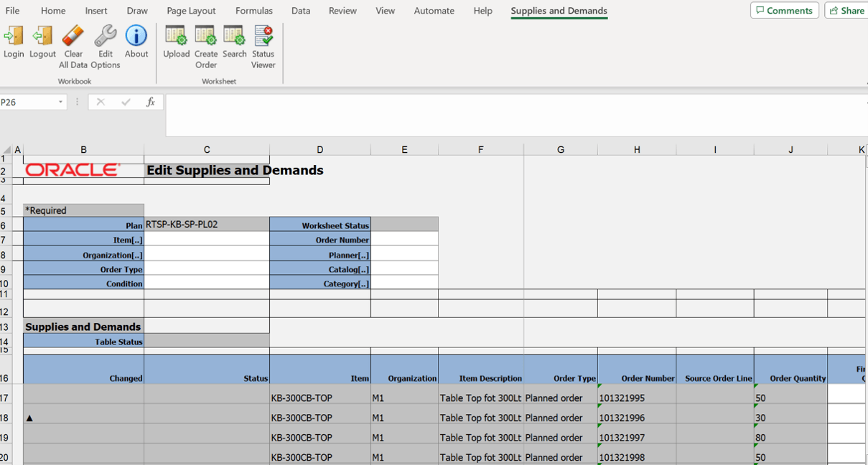The width and height of the screenshot is (868, 465).
Task: Click the Create Order icon
Action: pyautogui.click(x=205, y=36)
